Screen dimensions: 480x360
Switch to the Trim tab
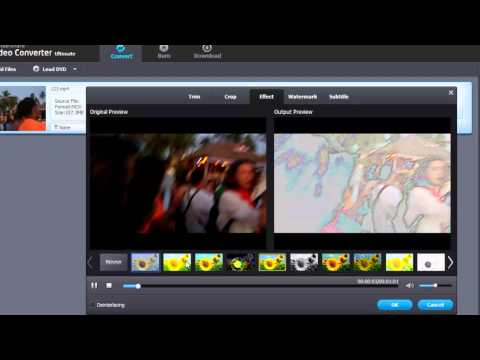coord(194,97)
